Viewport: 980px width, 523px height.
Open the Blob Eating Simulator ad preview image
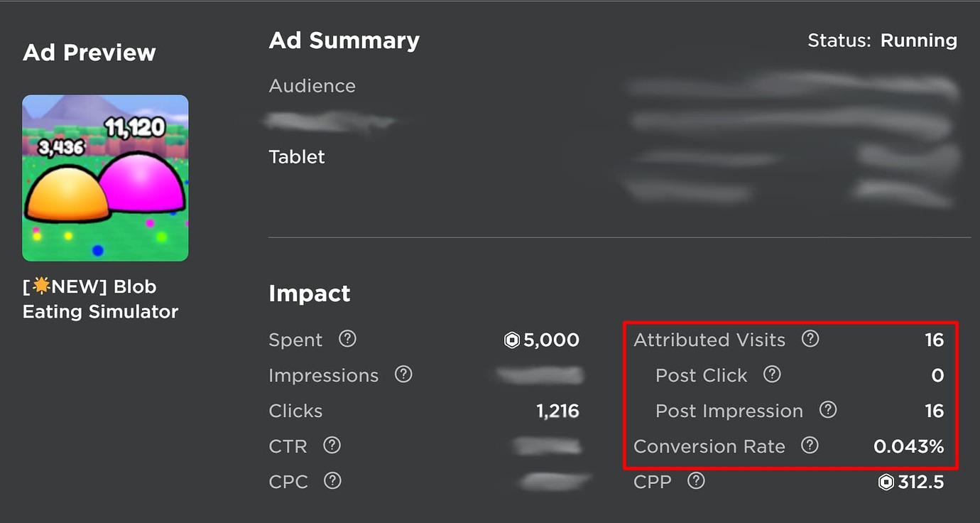[104, 178]
